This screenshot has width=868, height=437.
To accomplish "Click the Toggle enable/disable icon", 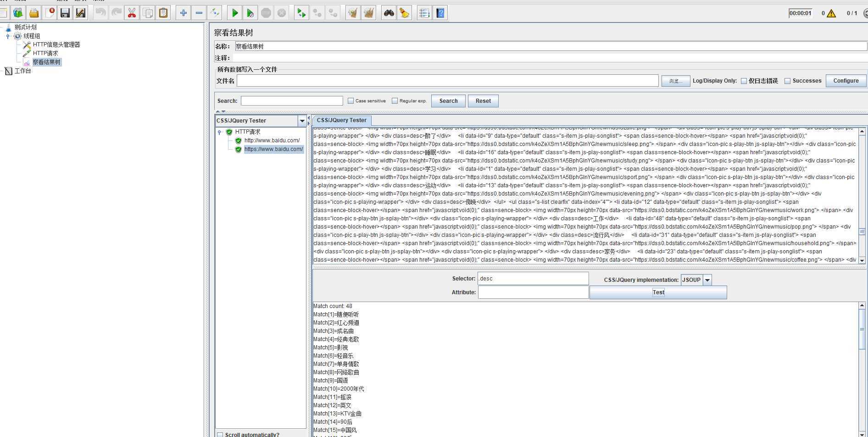I will click(215, 13).
